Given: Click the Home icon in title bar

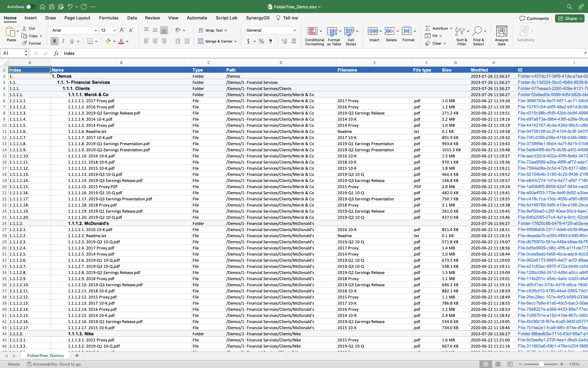Looking at the screenshot, I should coord(43,7).
